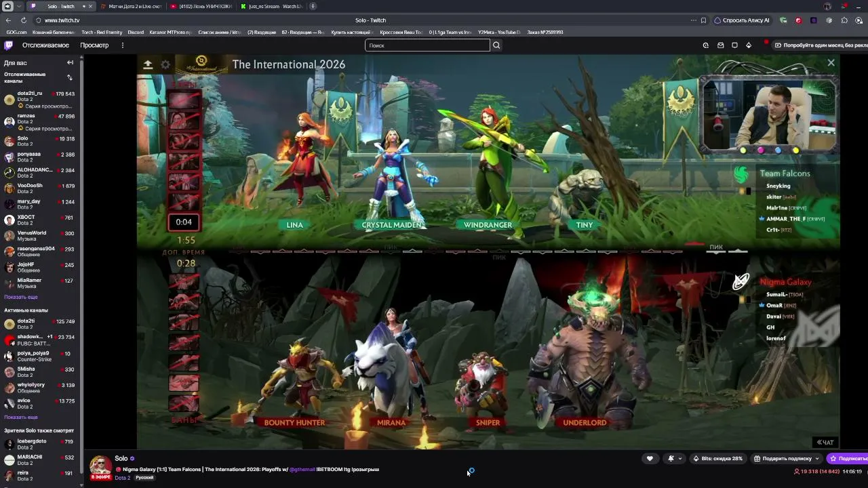Open reira channel row
Screen dimensions: 868x488
click(39, 475)
